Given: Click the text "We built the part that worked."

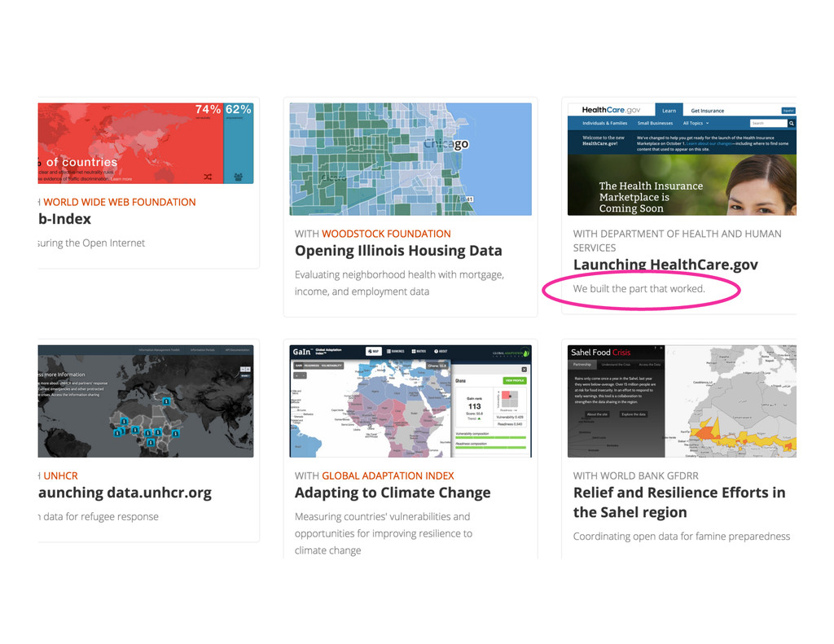Looking at the screenshot, I should pyautogui.click(x=639, y=289).
